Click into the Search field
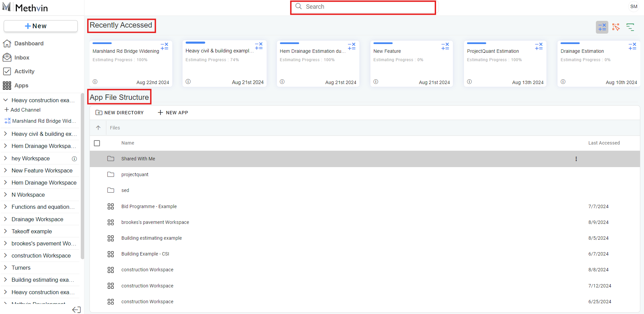644x314 pixels. 363,7
